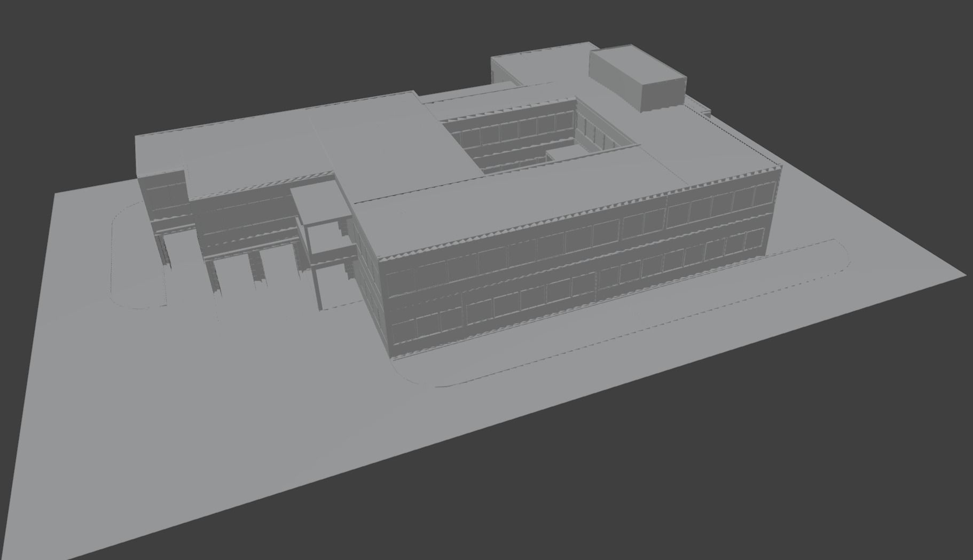Click the small block inside the courtyard

click(x=572, y=154)
